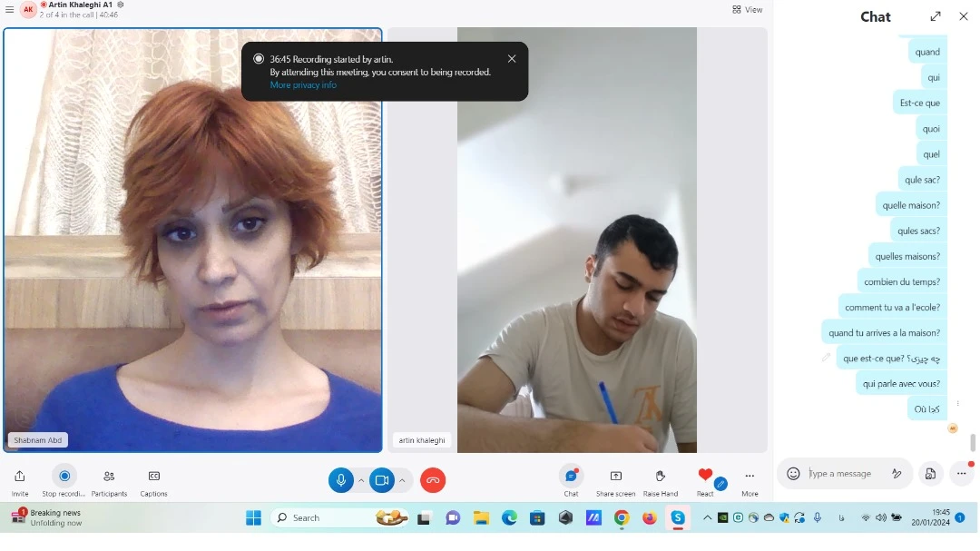Open the View layout menu
Screen dimensions: 980x551
click(748, 9)
